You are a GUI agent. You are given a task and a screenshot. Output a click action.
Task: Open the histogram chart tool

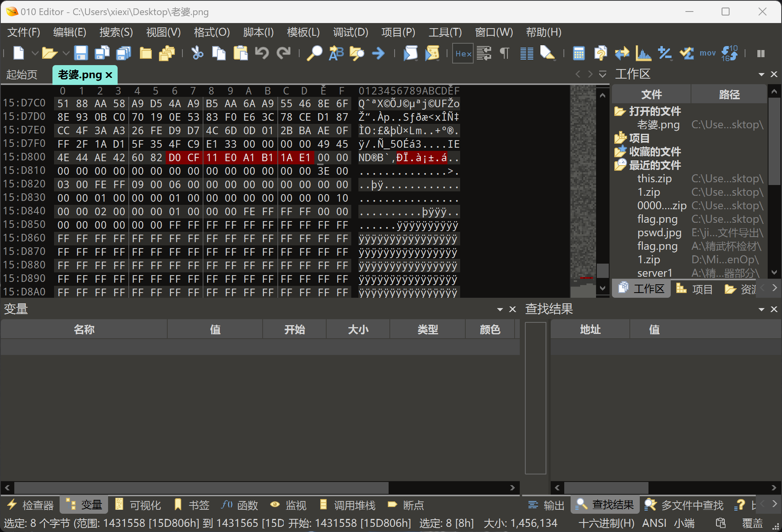[643, 53]
